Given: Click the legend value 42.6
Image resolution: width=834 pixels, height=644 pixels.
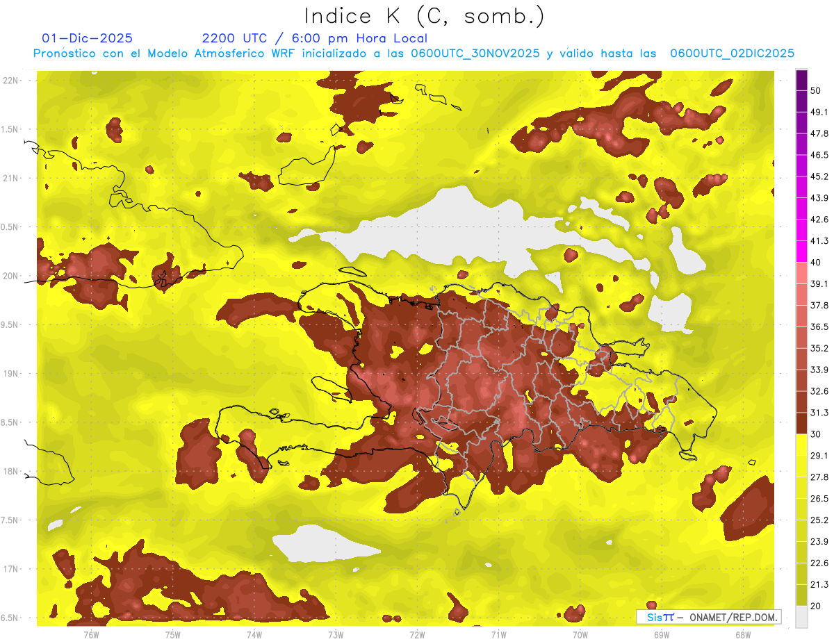Looking at the screenshot, I should [x=819, y=220].
